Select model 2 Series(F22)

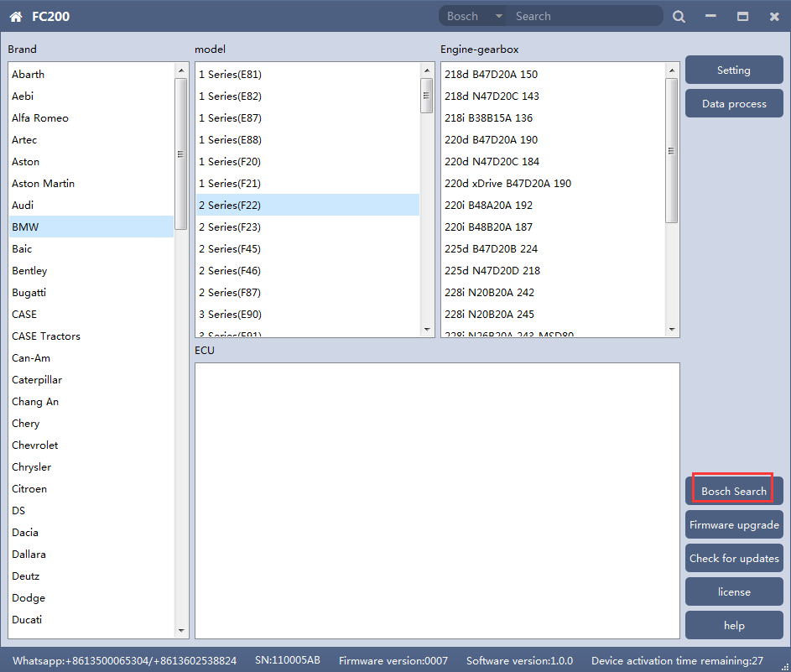point(308,205)
